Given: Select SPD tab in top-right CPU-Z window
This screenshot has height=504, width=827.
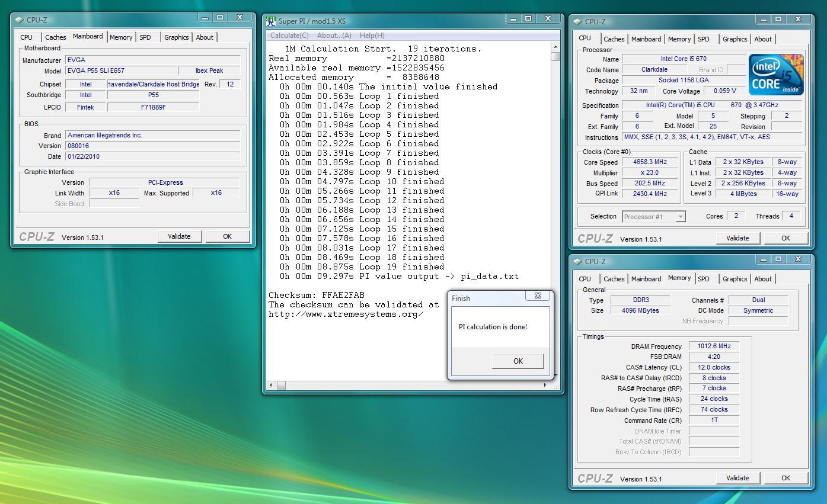Looking at the screenshot, I should point(704,39).
